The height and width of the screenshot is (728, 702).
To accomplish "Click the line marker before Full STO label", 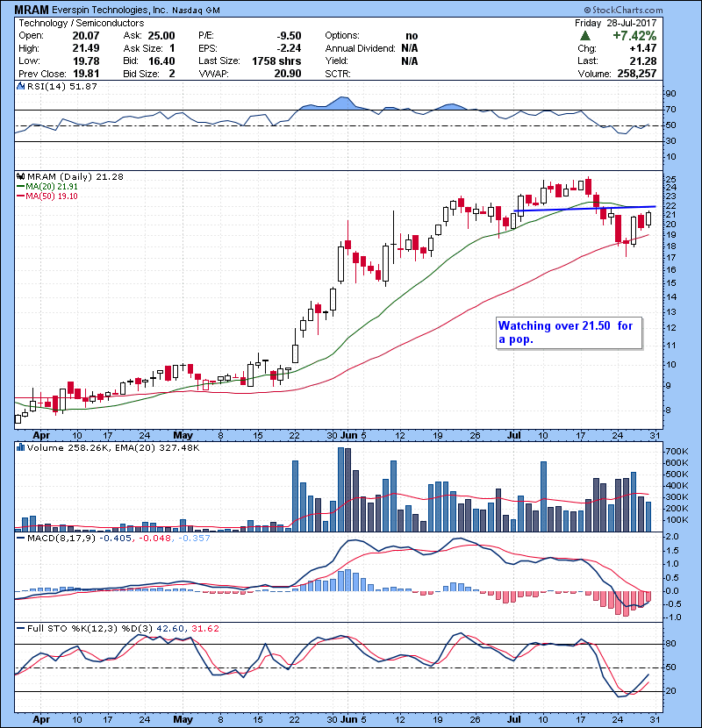I will 20,628.
